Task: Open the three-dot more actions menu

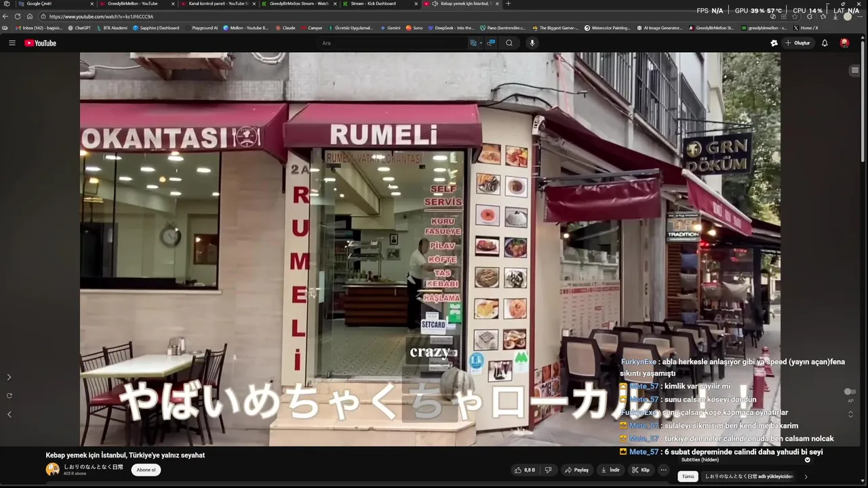Action: tap(664, 470)
